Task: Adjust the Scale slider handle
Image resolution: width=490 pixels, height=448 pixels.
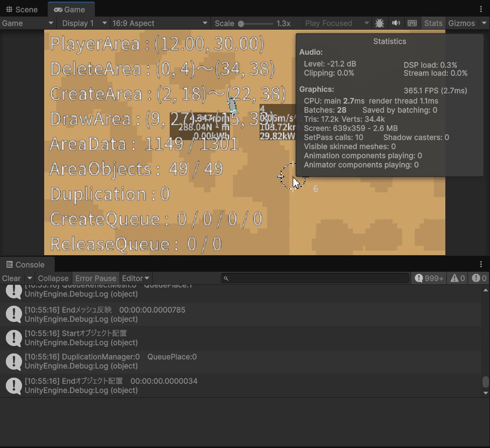Action: click(x=241, y=24)
